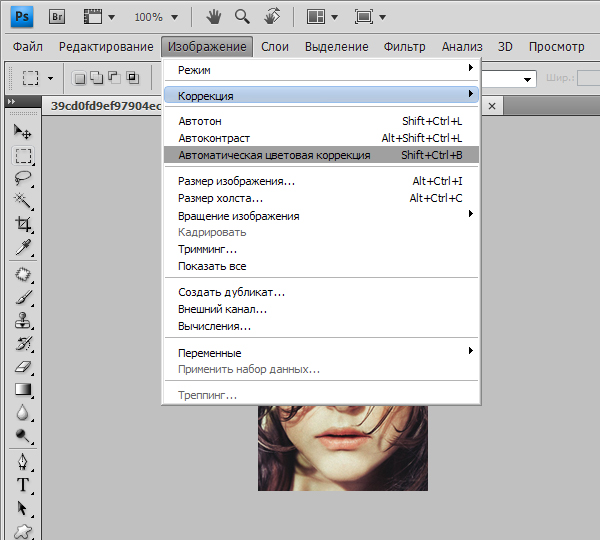Click the Screen Mode icon
Image resolution: width=600 pixels, height=540 pixels.
click(x=363, y=17)
